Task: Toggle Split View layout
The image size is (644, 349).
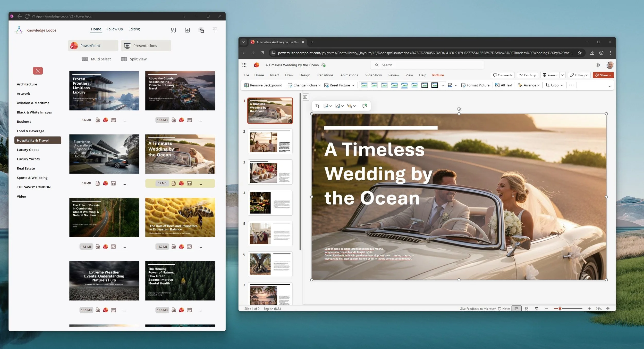Action: click(134, 59)
